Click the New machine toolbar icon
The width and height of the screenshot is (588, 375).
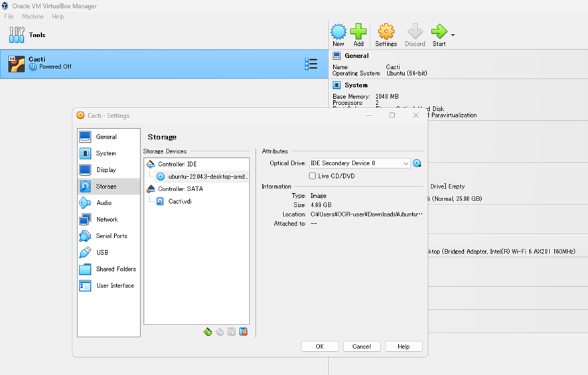tap(338, 32)
